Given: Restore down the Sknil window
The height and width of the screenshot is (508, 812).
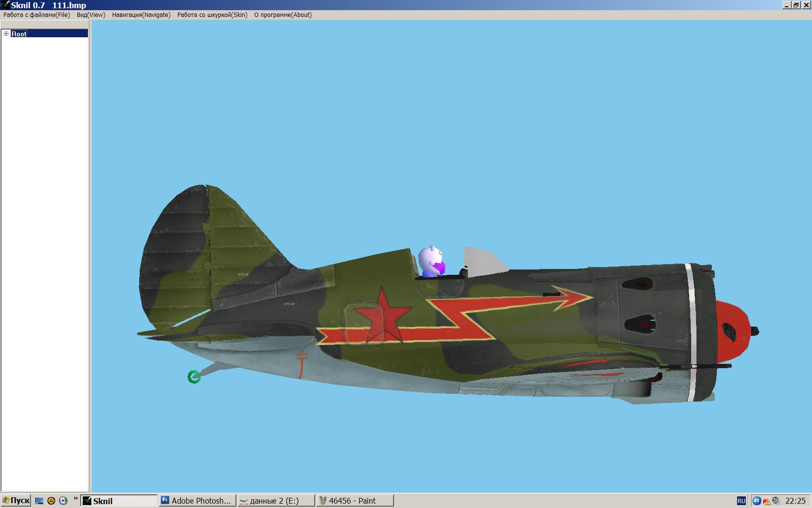Looking at the screenshot, I should [x=795, y=5].
